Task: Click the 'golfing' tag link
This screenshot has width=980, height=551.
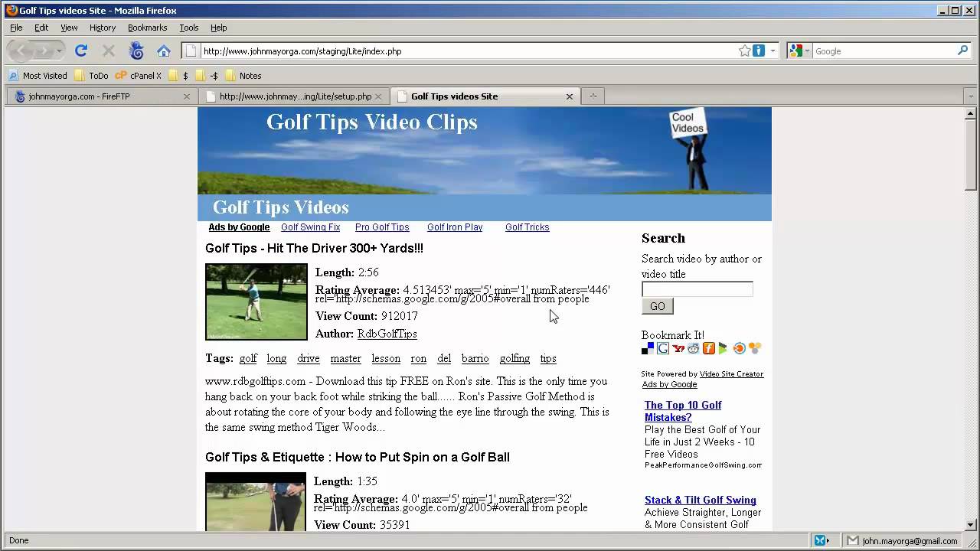Action: tap(514, 358)
